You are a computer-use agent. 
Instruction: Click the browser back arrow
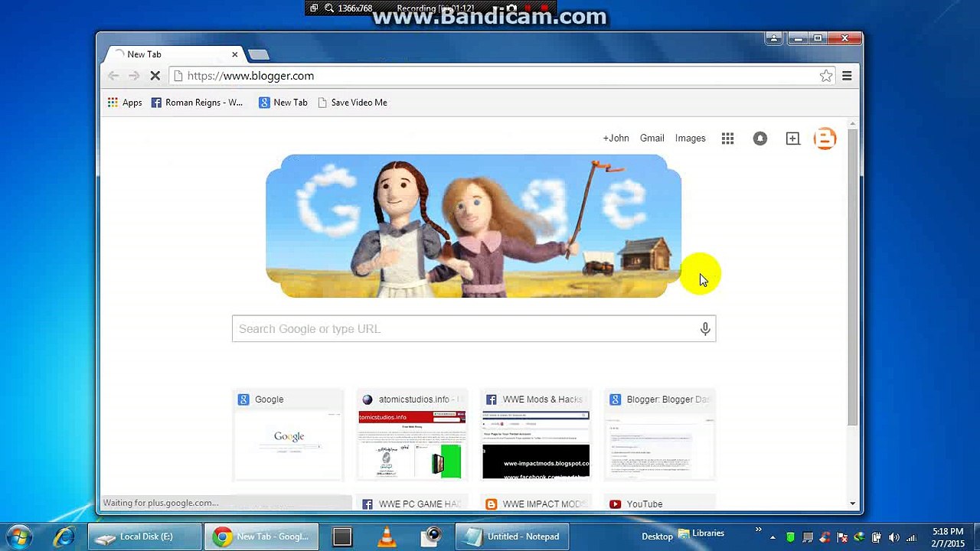coord(113,76)
